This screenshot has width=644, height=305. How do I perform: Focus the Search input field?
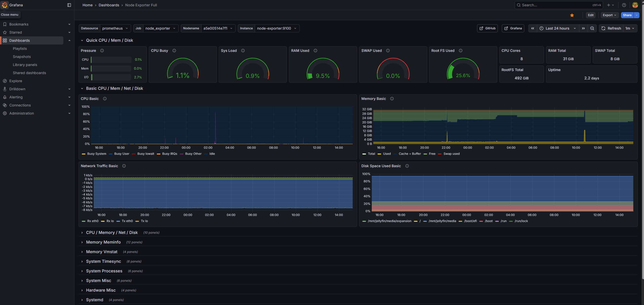(559, 5)
